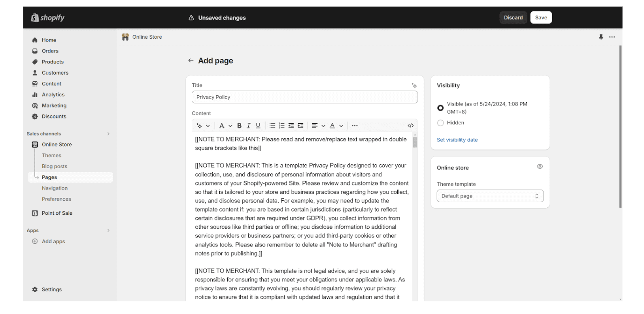Pin the Online Store channel
Screen dimensions: 644x314
point(601,37)
